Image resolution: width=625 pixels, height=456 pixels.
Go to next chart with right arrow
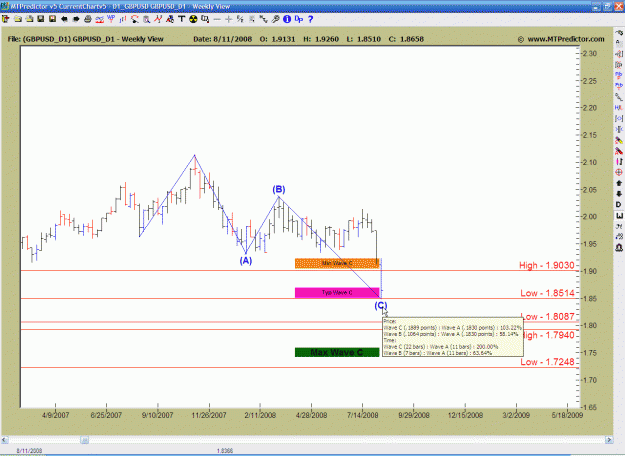[x=76, y=19]
